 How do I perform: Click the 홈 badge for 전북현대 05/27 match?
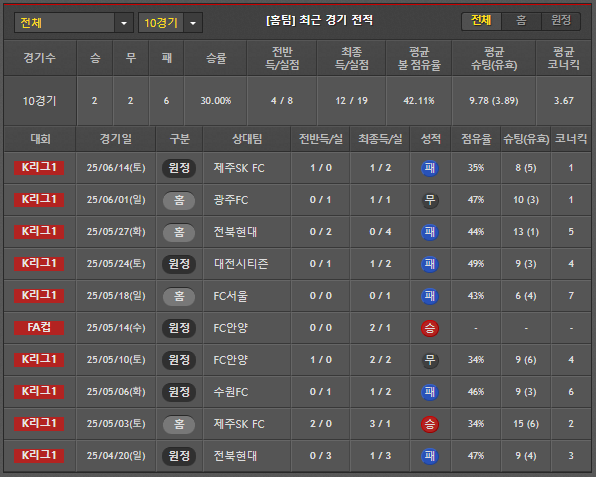179,232
